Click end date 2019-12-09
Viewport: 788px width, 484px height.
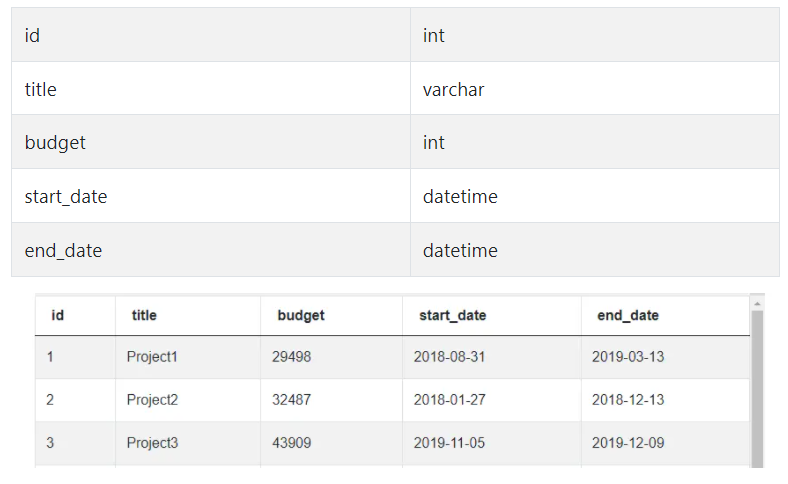(628, 443)
